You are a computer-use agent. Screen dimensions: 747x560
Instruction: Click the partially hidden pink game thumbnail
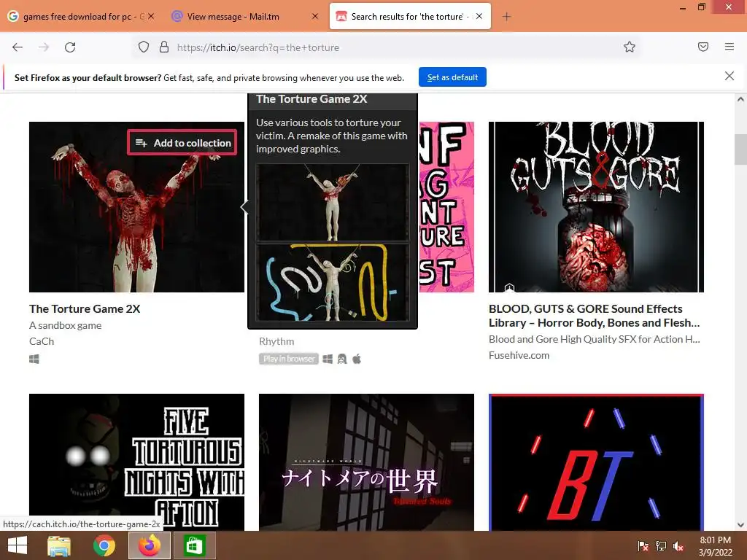[446, 207]
